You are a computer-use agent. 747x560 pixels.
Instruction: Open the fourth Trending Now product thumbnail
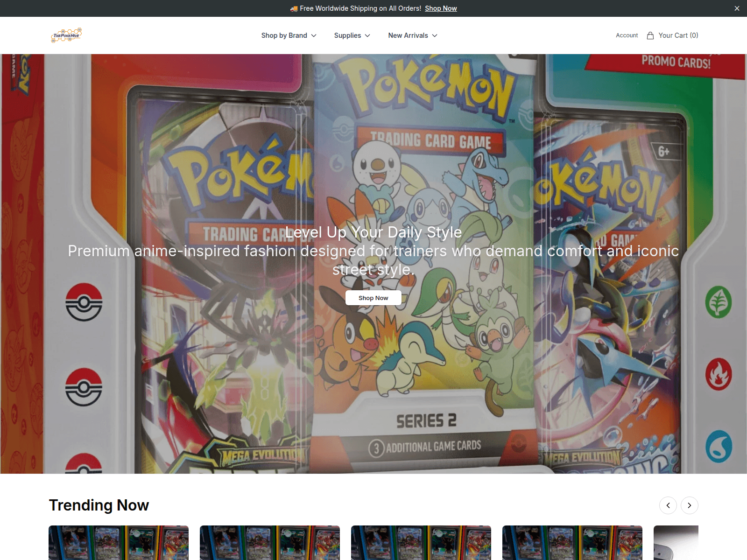pyautogui.click(x=572, y=543)
